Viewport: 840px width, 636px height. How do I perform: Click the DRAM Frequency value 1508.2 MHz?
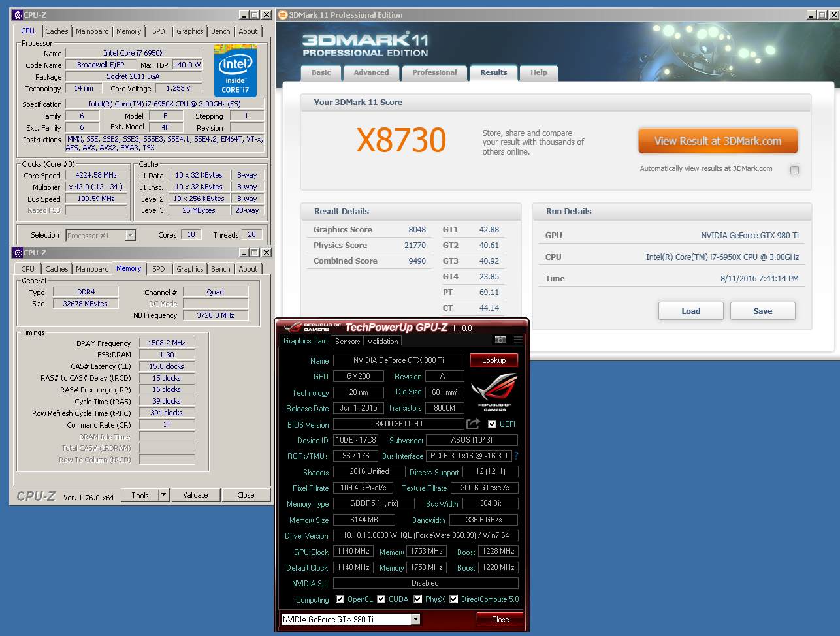click(x=167, y=343)
